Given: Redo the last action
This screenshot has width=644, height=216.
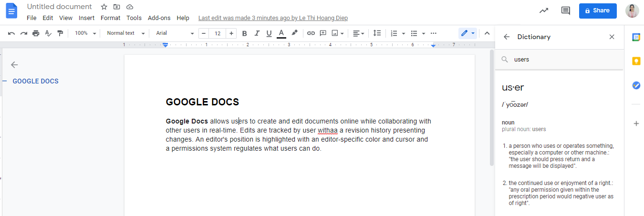Looking at the screenshot, I should [x=23, y=33].
